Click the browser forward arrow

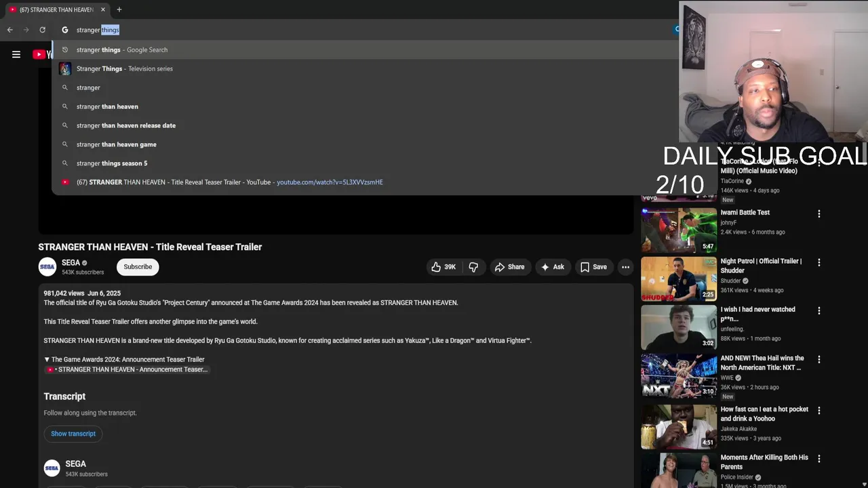[26, 30]
